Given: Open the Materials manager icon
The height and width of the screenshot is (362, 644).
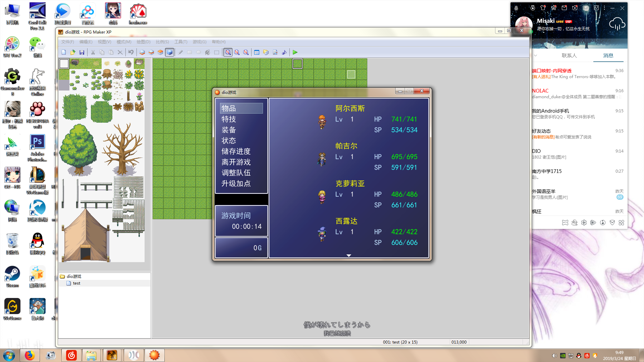Looking at the screenshot, I should (266, 52).
